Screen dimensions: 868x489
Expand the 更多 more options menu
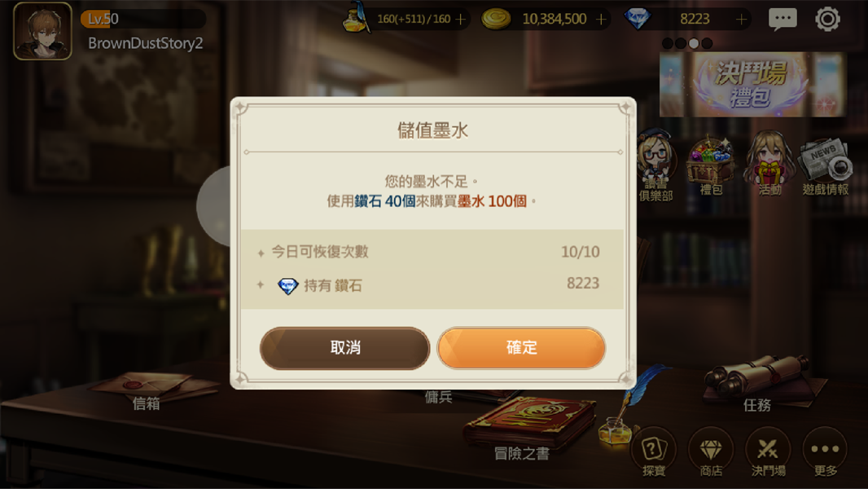[825, 452]
